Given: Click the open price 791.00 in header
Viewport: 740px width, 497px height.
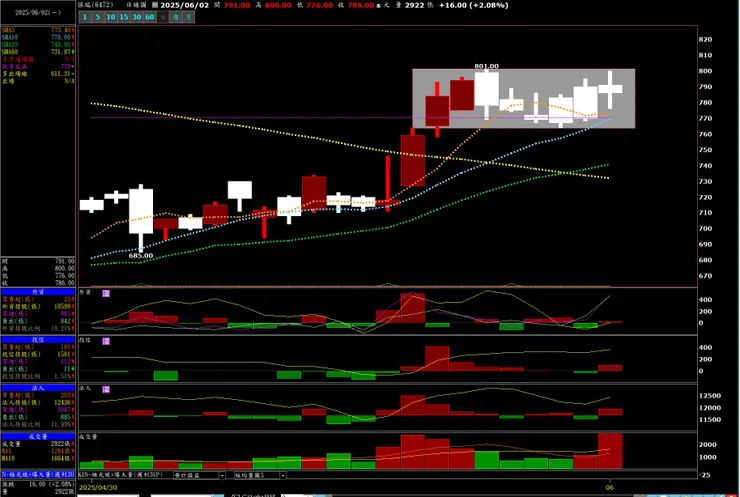Looking at the screenshot, I should 237,5.
